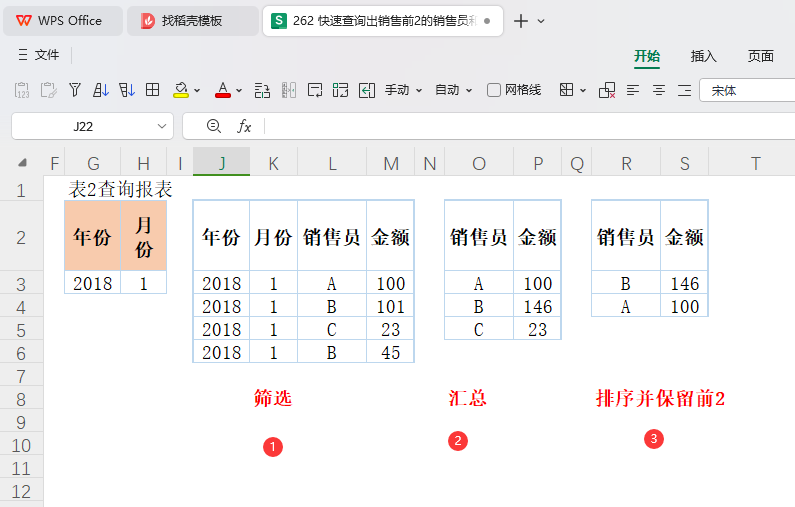
Task: Select column M header
Action: pyautogui.click(x=390, y=163)
